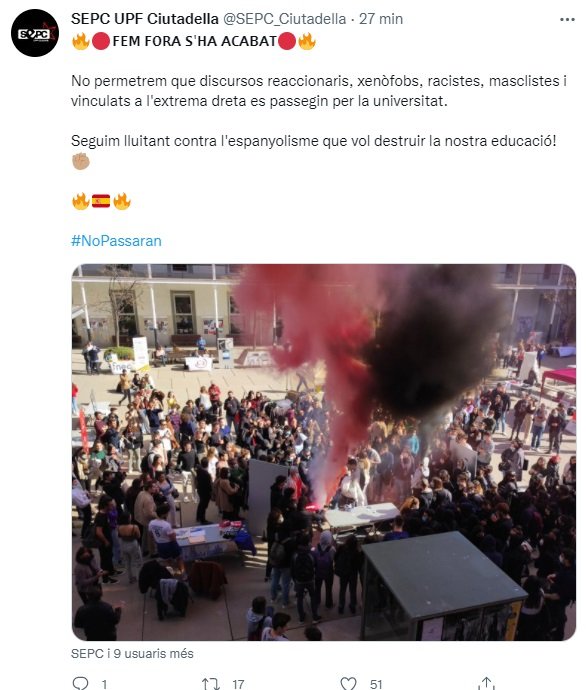Click the Spanish flag emoji
This screenshot has height=690, width=586.
click(101, 201)
